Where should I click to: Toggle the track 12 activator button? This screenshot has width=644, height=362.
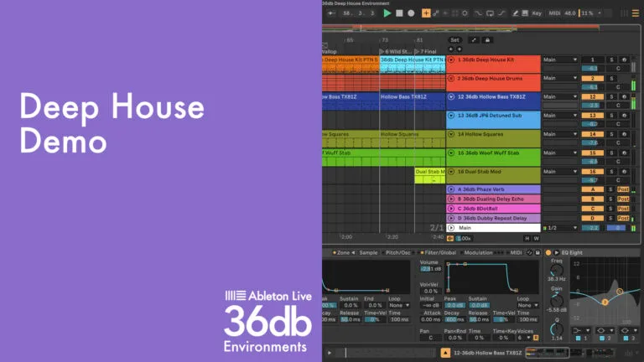tap(592, 97)
